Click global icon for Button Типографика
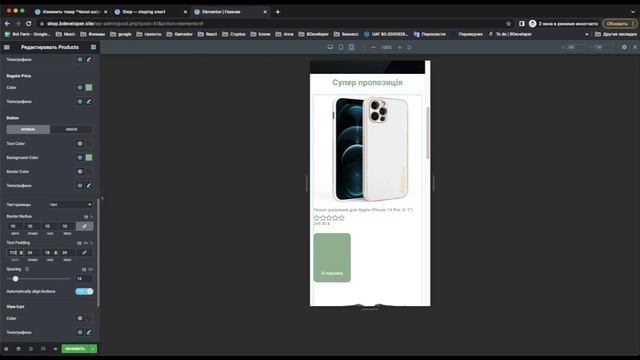The image size is (640, 360). click(x=80, y=185)
